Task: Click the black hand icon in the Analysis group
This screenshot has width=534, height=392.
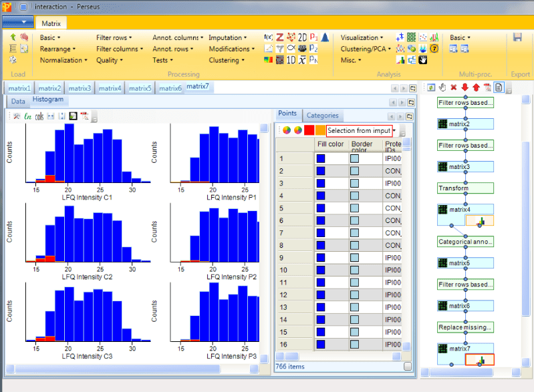Action: tap(422, 60)
